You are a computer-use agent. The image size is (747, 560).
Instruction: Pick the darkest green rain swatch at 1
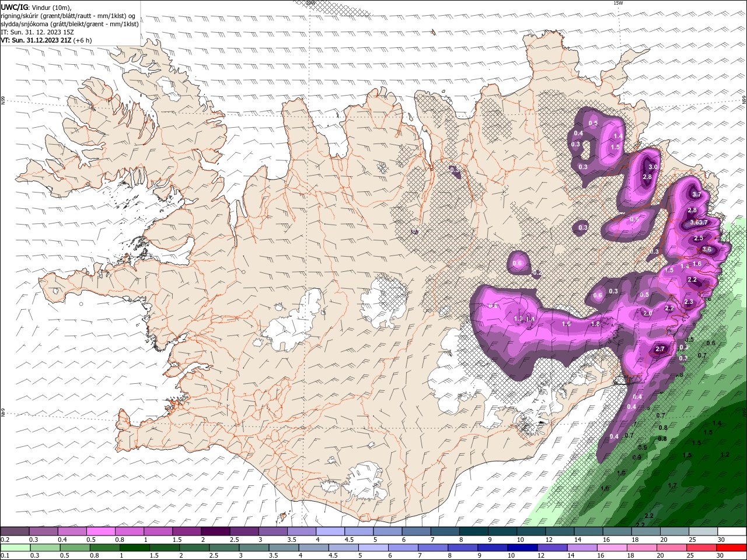click(x=135, y=548)
